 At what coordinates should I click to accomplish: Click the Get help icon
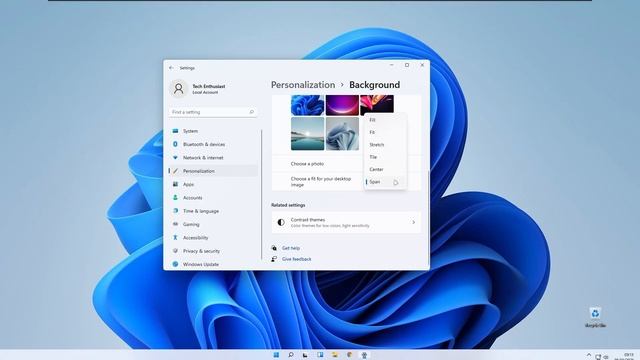click(274, 248)
